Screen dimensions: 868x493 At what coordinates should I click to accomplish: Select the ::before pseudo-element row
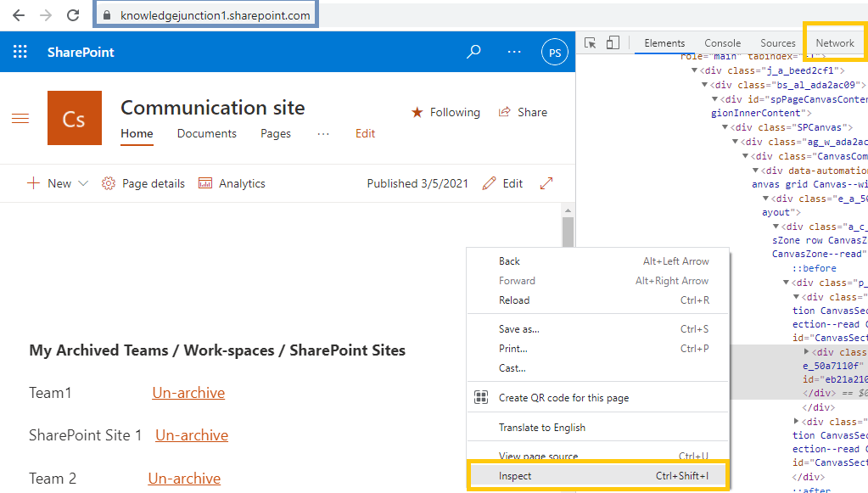[x=814, y=268]
